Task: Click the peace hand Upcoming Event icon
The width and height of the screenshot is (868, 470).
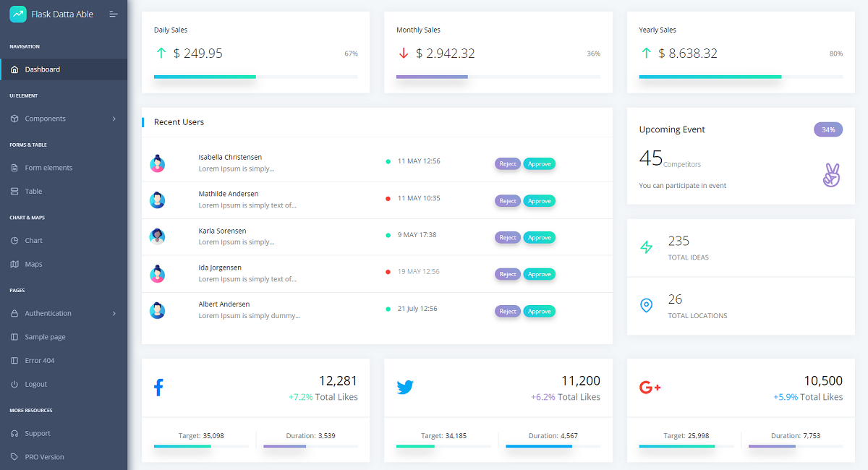Action: pos(832,176)
